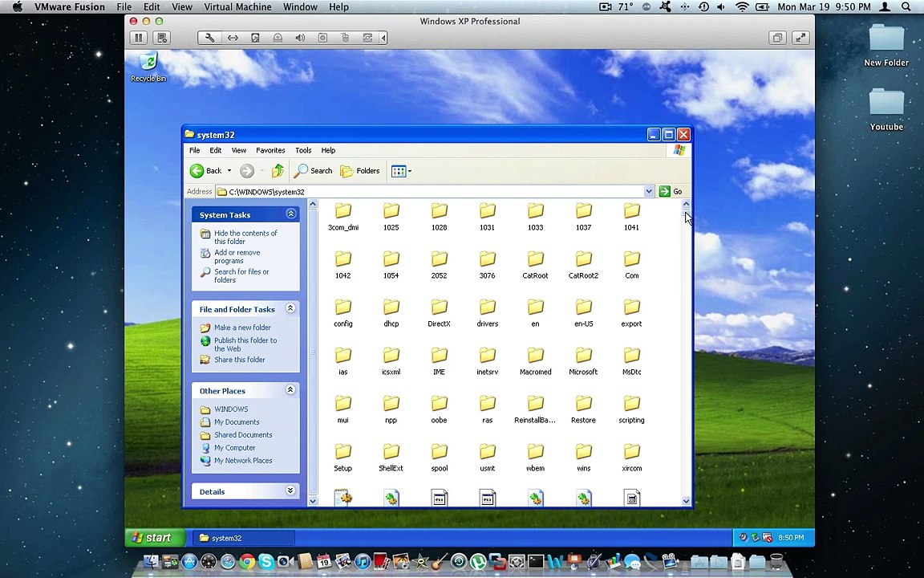
Task: Click the VMware snapshot button
Action: (161, 38)
